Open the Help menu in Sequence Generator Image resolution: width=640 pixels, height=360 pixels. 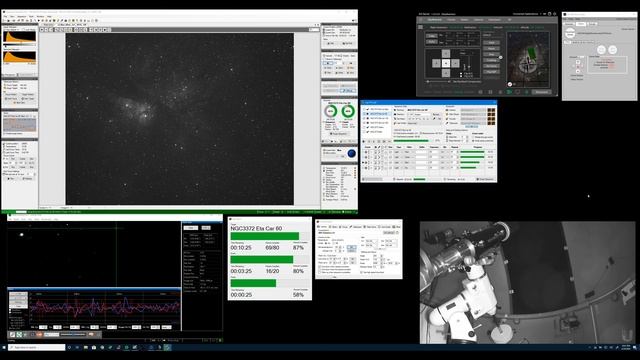coord(49,17)
